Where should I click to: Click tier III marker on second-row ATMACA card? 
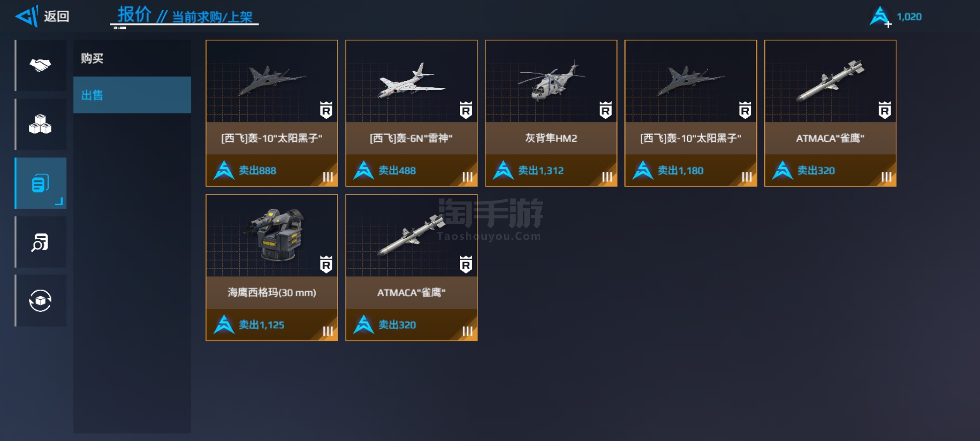pos(468,331)
